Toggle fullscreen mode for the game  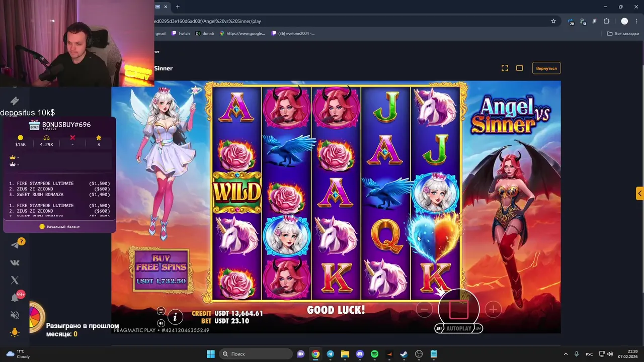[505, 68]
